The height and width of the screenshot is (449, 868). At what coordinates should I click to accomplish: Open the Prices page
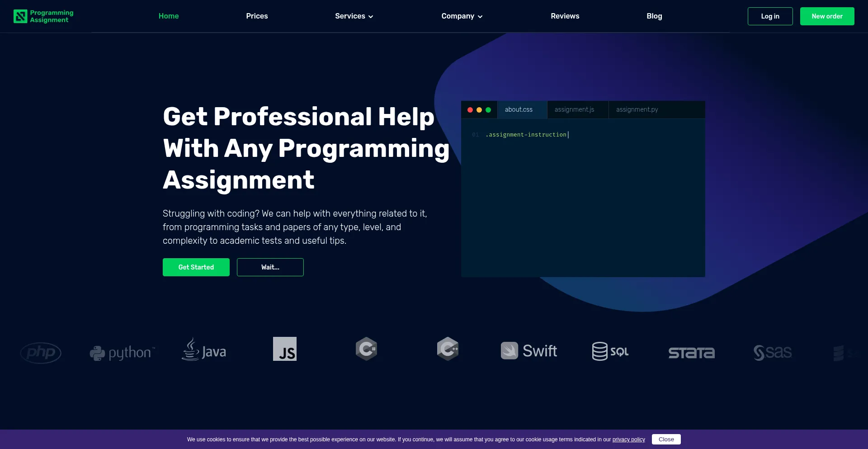(x=257, y=16)
